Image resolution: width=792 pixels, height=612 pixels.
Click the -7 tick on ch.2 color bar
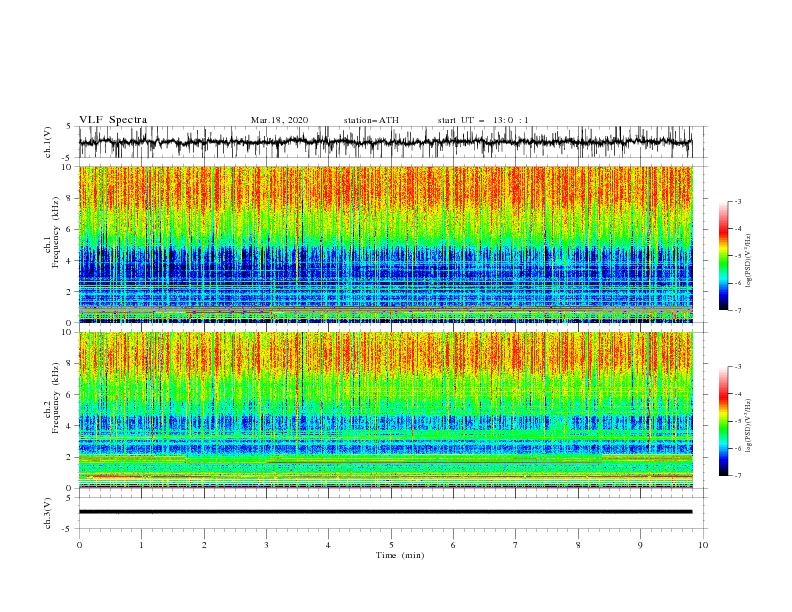pyautogui.click(x=738, y=475)
